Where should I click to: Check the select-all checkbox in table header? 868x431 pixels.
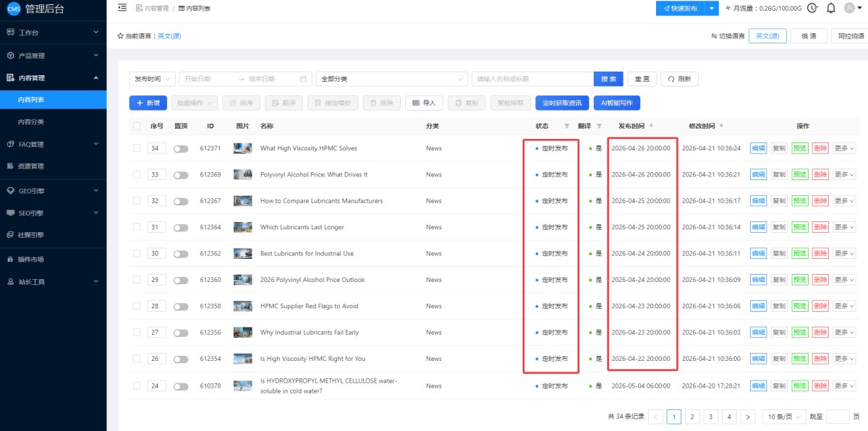click(x=137, y=126)
